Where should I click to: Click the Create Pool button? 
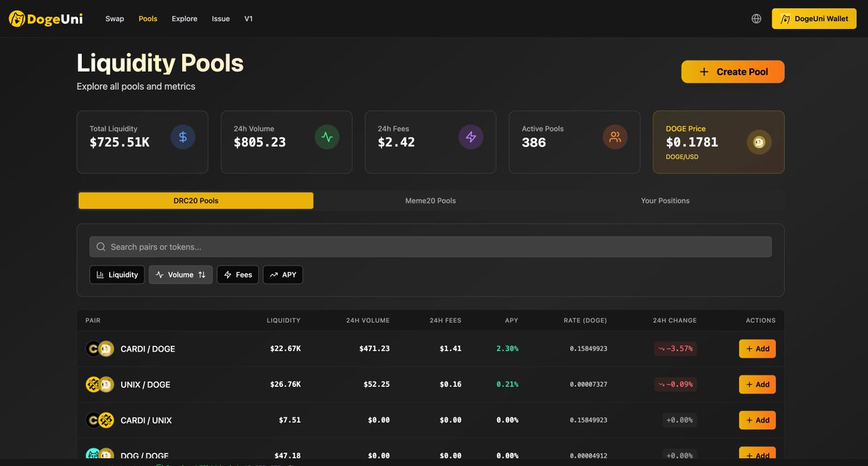click(733, 72)
